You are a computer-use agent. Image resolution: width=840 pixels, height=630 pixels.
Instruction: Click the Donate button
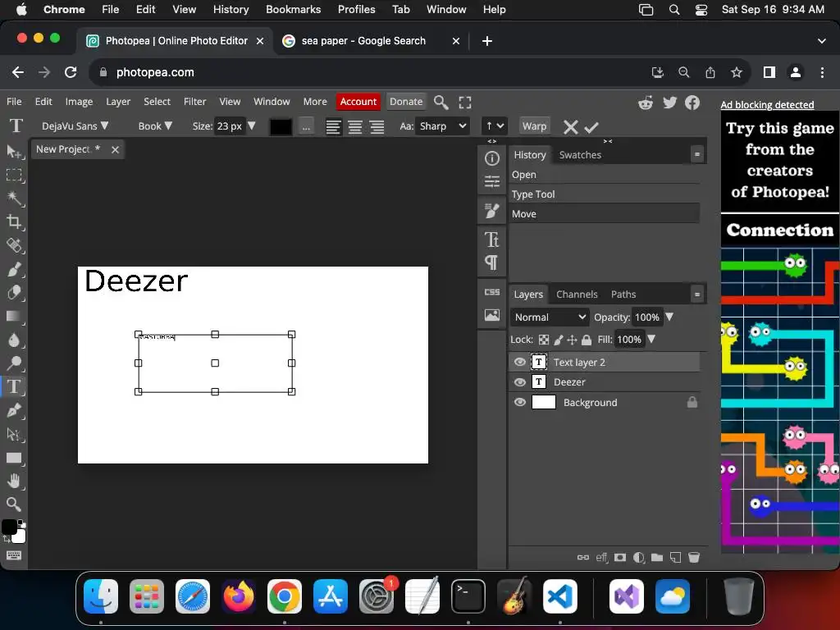point(405,101)
